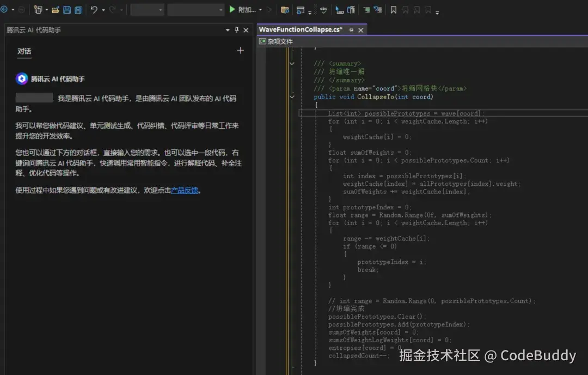
Task: Switch to the WaveFunctionCollapse.cs tab
Action: coord(301,29)
